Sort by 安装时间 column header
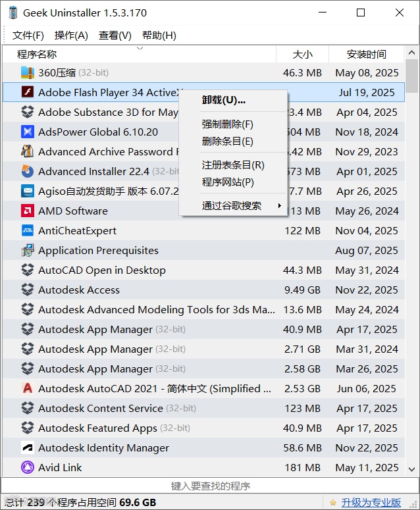This screenshot has width=420, height=510. [367, 54]
